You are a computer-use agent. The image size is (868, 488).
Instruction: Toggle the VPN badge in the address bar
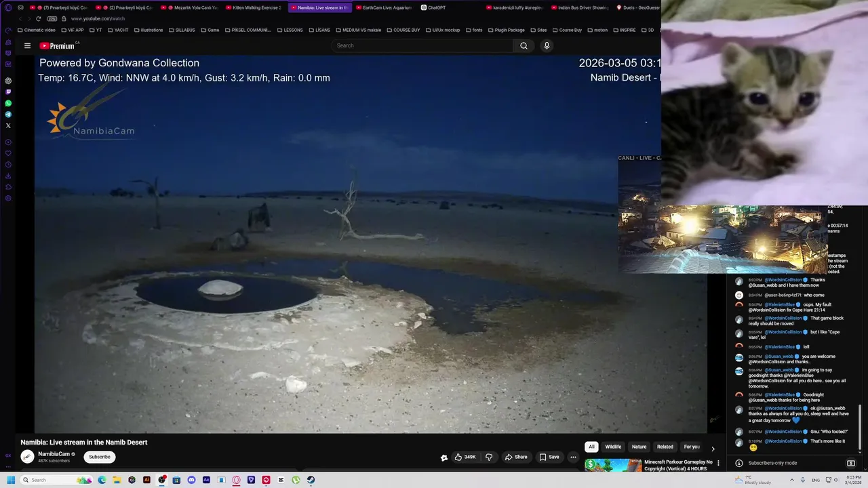point(52,19)
